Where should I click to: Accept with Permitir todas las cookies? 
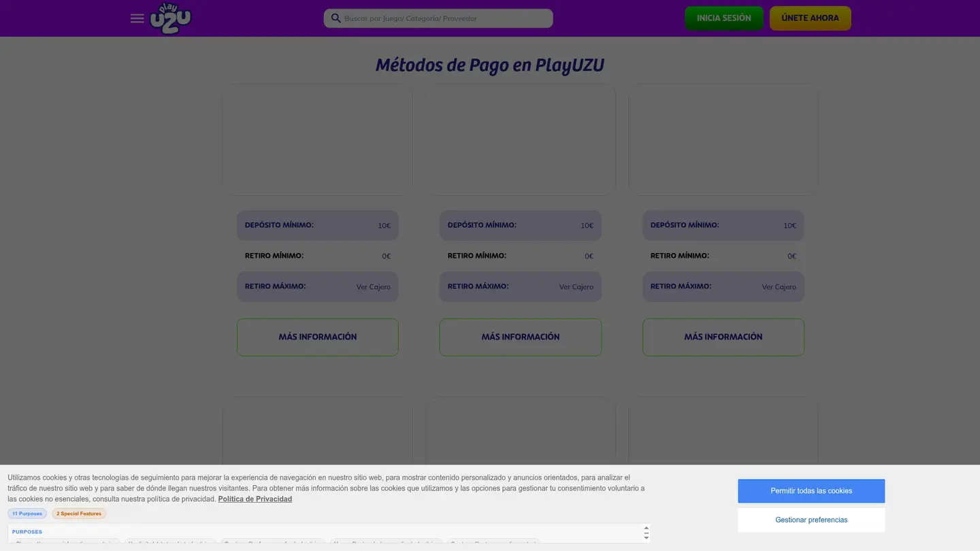click(811, 491)
